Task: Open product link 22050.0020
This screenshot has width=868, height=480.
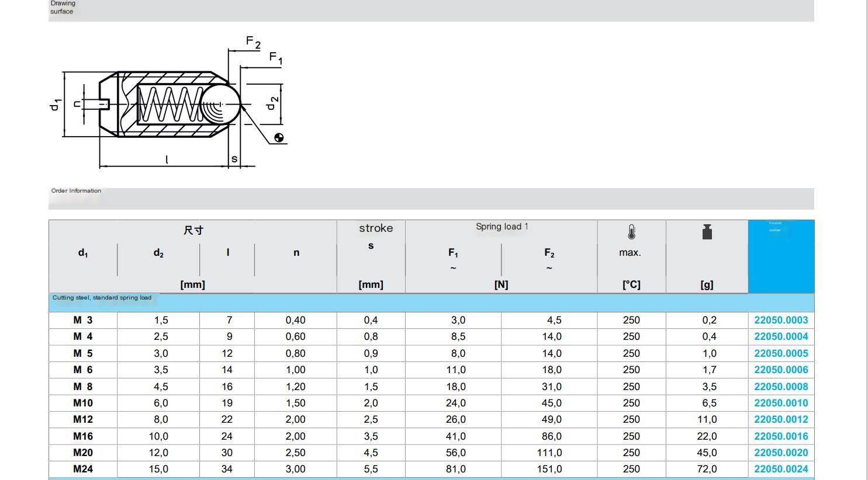Action: click(781, 453)
